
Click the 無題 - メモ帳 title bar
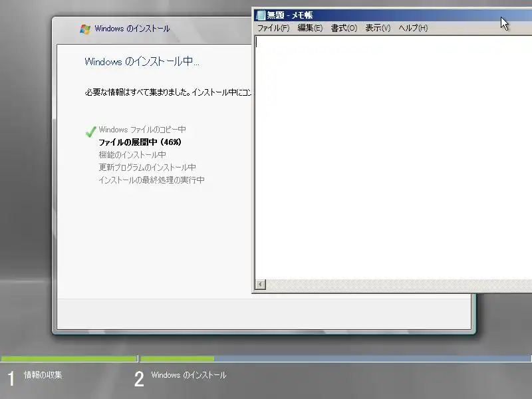click(x=393, y=15)
